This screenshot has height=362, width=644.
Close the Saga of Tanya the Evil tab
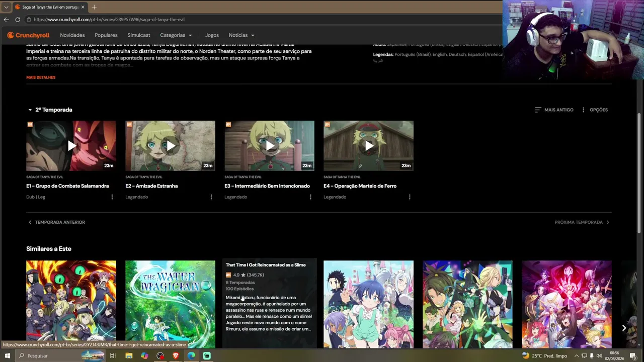pos(83,7)
